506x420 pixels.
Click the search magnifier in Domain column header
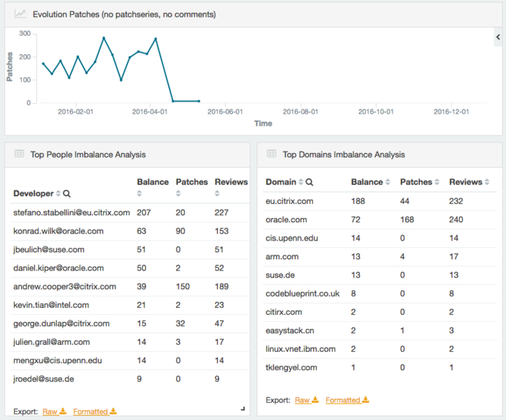click(309, 182)
